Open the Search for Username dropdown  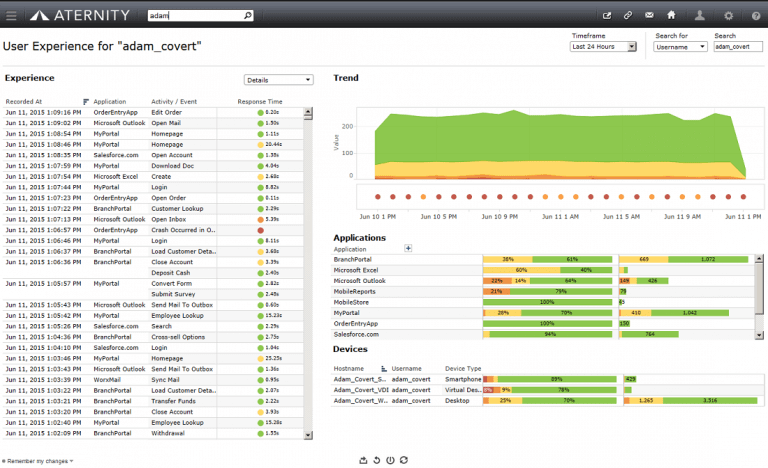pyautogui.click(x=680, y=47)
